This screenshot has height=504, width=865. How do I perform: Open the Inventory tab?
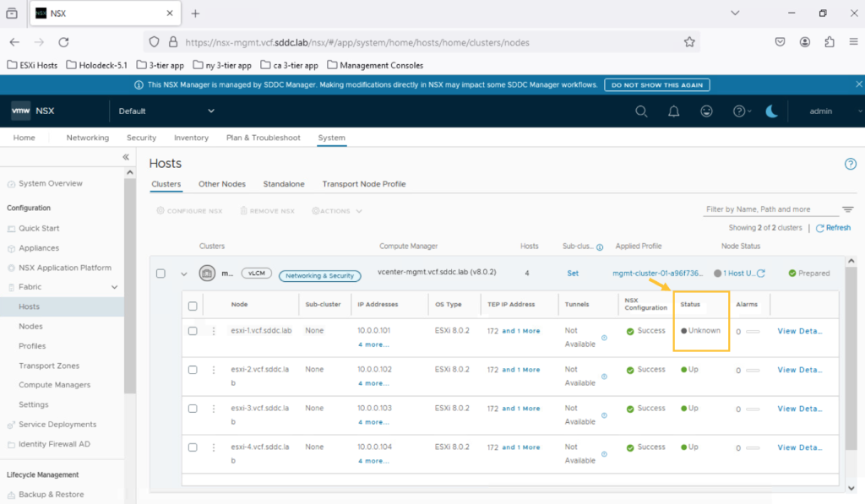pyautogui.click(x=191, y=138)
